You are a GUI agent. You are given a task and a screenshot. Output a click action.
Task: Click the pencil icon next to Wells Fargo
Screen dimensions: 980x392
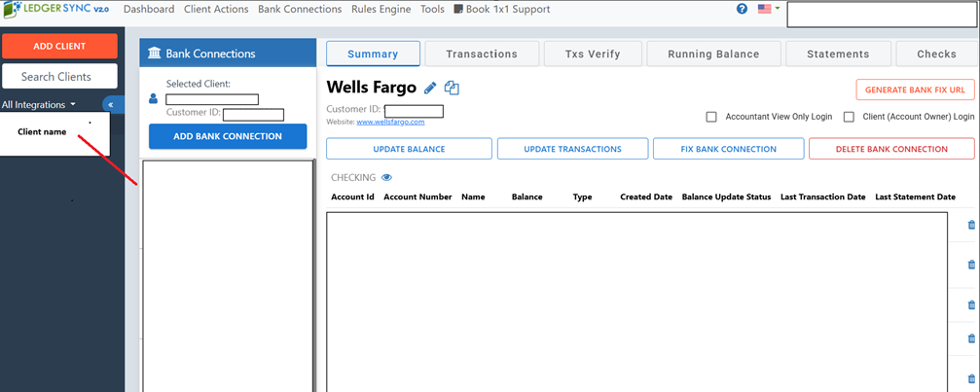(x=430, y=88)
